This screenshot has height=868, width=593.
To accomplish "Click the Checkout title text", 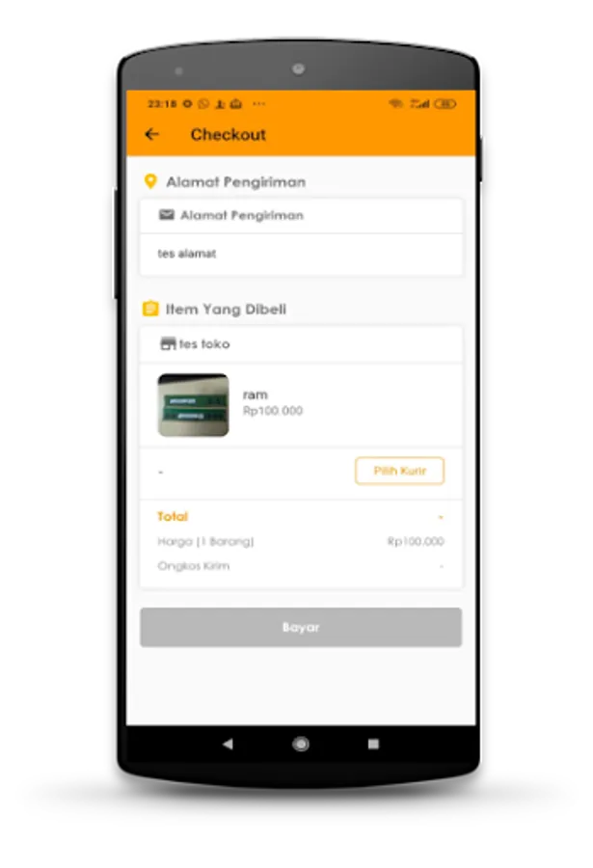I will [229, 134].
